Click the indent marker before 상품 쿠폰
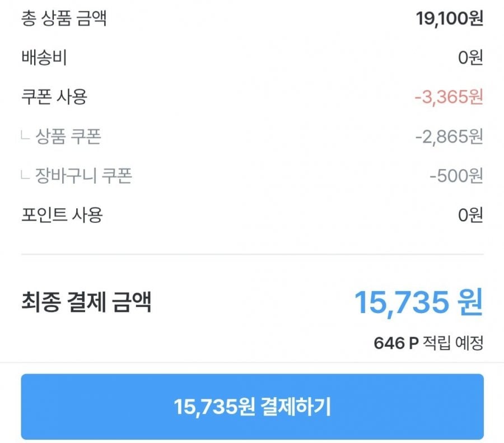The height and width of the screenshot is (443, 504). [x=25, y=137]
